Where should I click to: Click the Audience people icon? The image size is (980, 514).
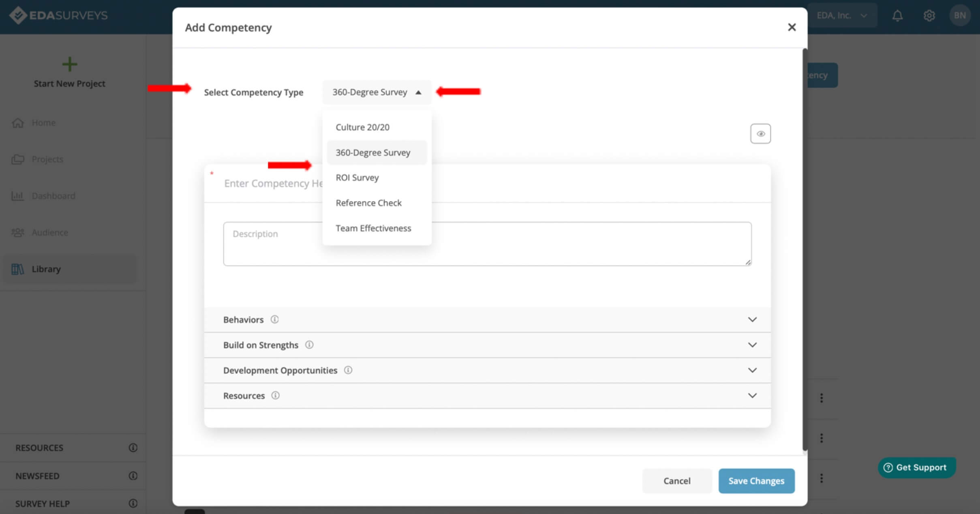17,232
